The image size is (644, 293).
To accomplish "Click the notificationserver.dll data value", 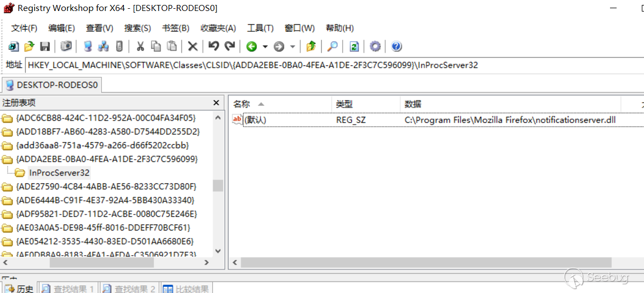I will click(510, 120).
